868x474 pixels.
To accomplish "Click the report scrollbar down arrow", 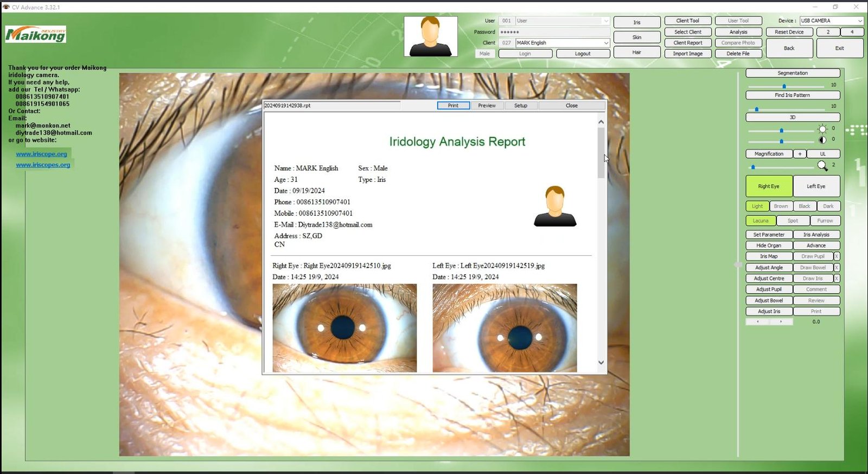I will coord(601,362).
